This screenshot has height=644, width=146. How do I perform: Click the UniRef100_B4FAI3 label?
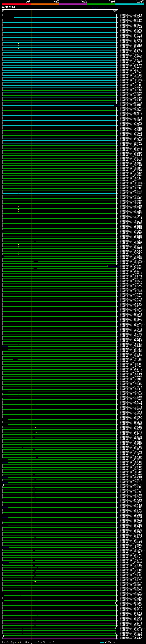(x=131, y=35)
